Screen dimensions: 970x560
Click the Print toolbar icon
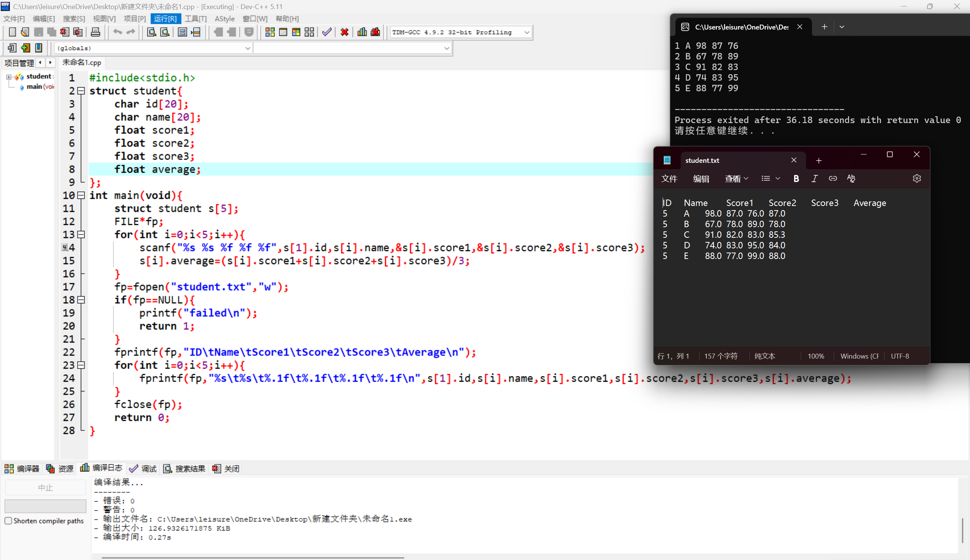pyautogui.click(x=96, y=32)
